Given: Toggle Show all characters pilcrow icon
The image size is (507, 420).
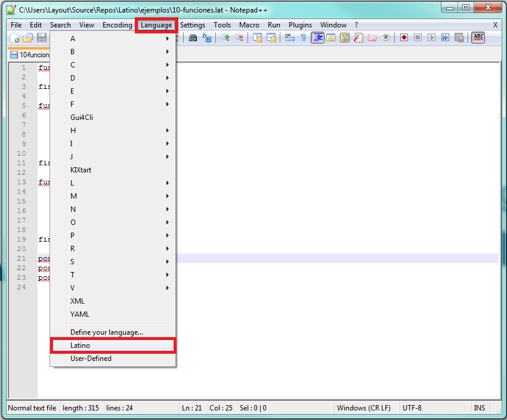Looking at the screenshot, I should [x=303, y=38].
